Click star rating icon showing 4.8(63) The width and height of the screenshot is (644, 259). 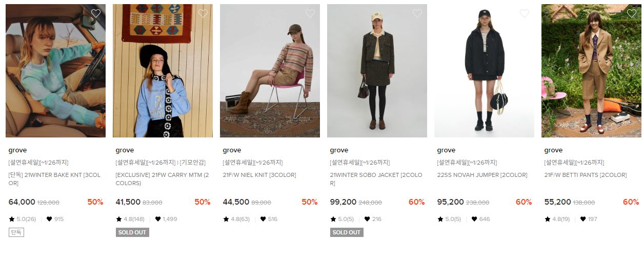(x=226, y=219)
